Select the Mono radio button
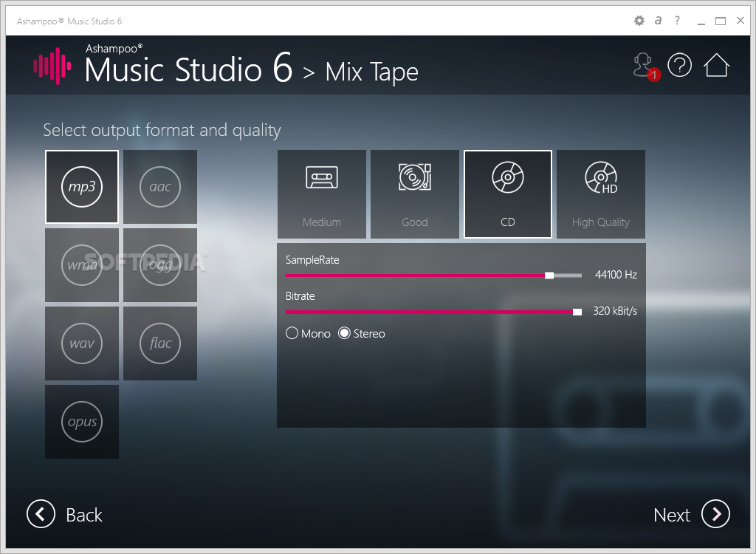756x554 pixels. [x=292, y=333]
